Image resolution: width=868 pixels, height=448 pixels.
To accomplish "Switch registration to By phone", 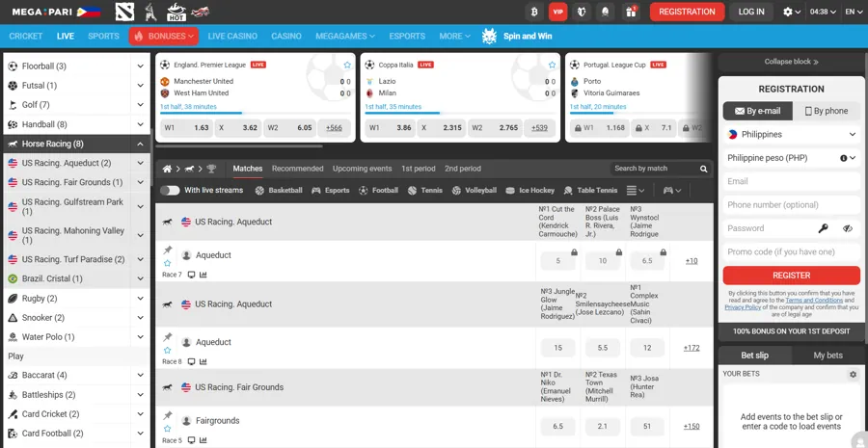I will pos(827,111).
